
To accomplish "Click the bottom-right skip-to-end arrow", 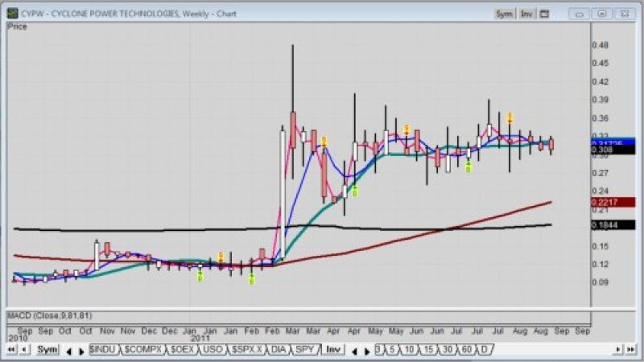I will (632, 350).
